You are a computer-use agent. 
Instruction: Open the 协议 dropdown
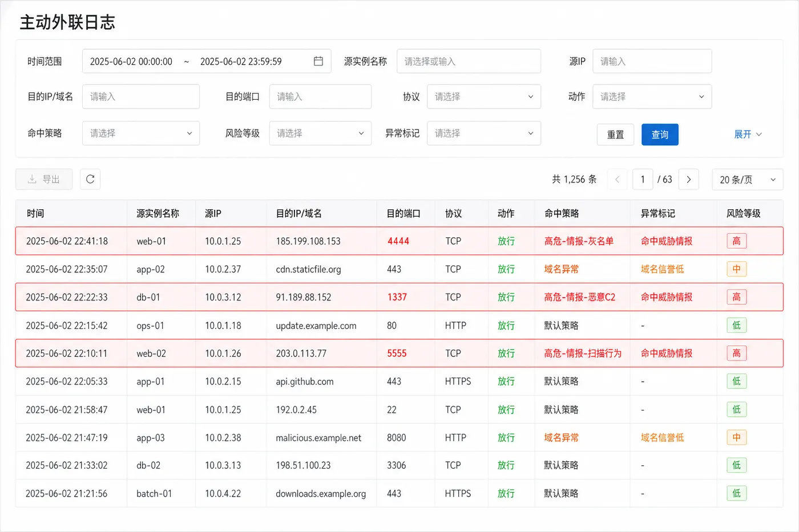(484, 97)
